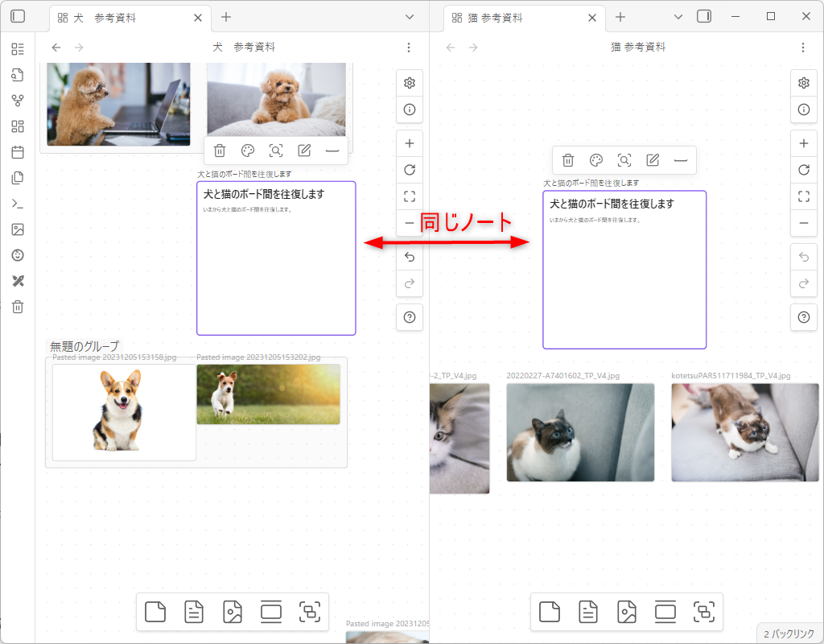Select the corgi image thumbnail
Image resolution: width=824 pixels, height=644 pixels.
click(x=124, y=412)
